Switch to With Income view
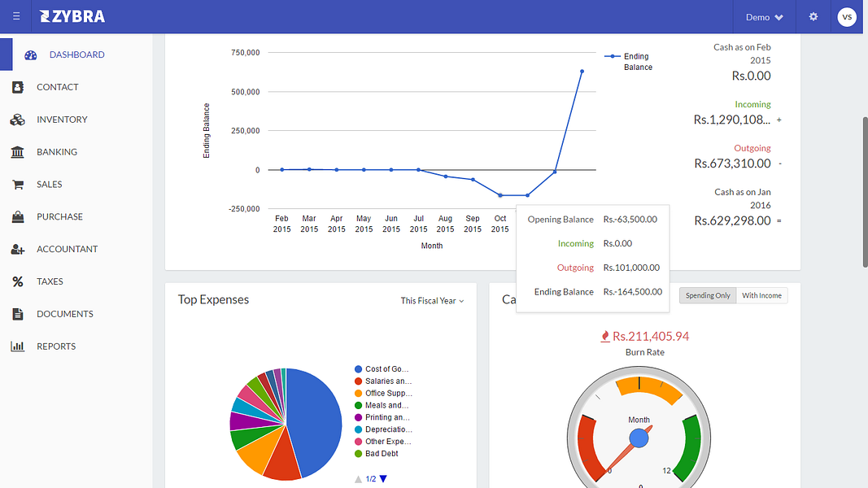Screen dimensions: 868x488 coord(761,295)
